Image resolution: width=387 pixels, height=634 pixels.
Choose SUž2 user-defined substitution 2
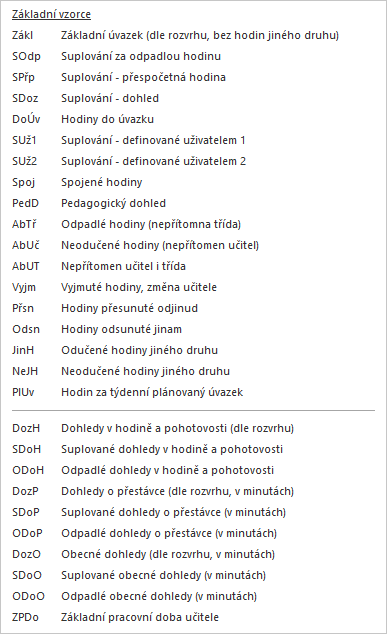129,161
